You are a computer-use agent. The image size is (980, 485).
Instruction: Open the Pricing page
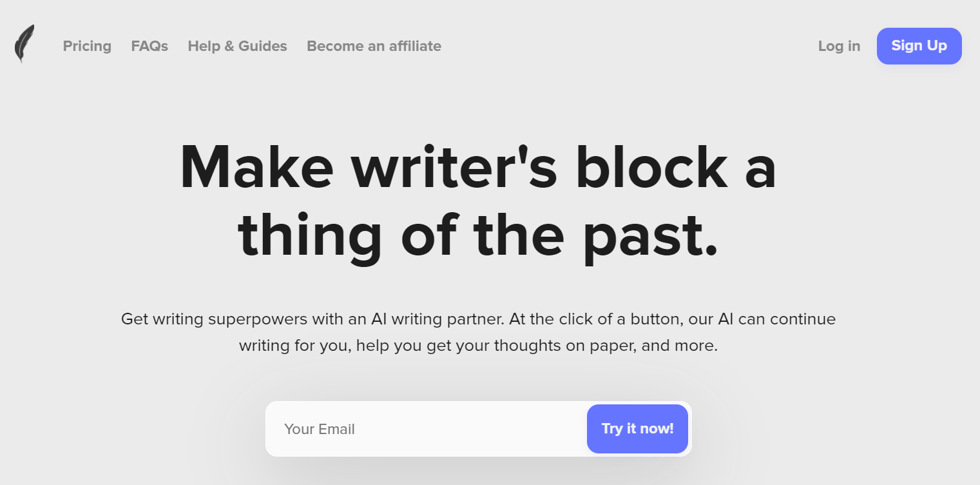click(87, 46)
